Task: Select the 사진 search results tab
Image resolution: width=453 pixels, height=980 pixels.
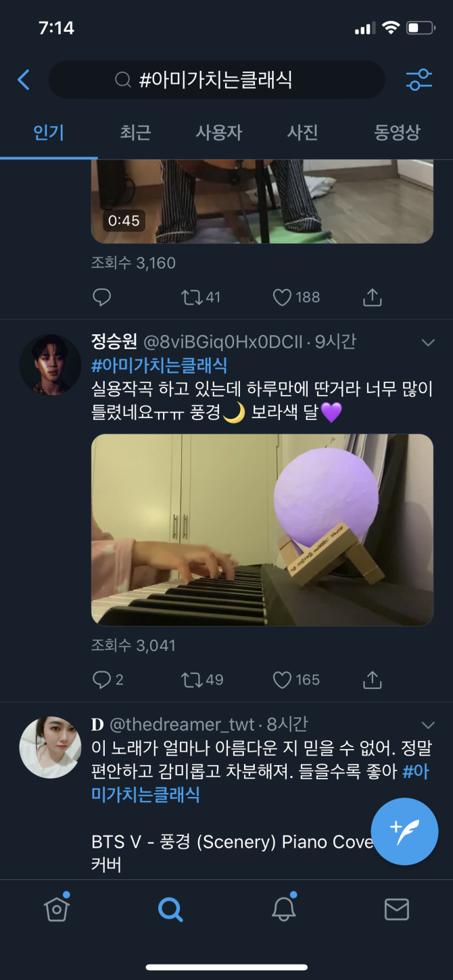Action: [302, 133]
